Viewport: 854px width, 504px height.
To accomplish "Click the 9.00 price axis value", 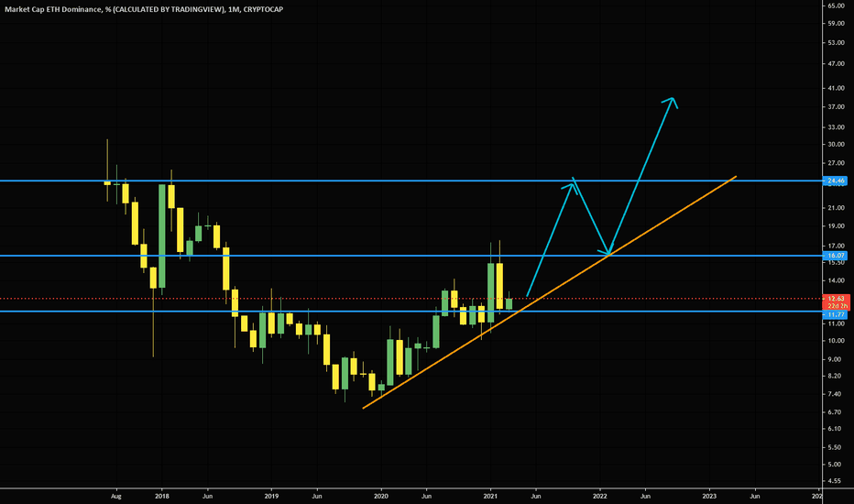I will (x=836, y=359).
